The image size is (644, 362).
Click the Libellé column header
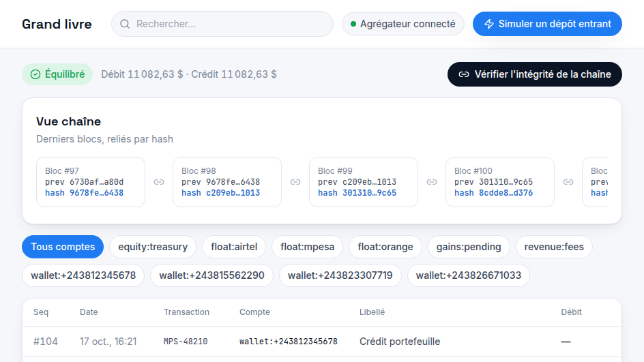[372, 312]
